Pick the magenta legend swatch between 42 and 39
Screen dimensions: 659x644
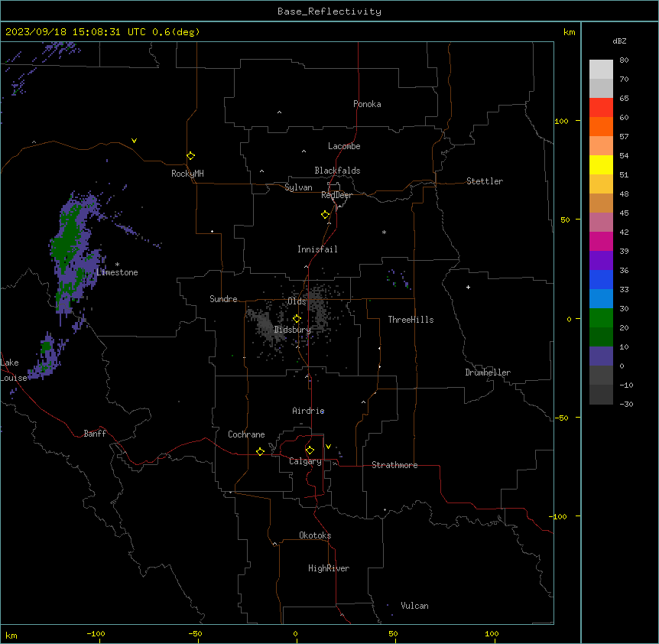pyautogui.click(x=601, y=241)
